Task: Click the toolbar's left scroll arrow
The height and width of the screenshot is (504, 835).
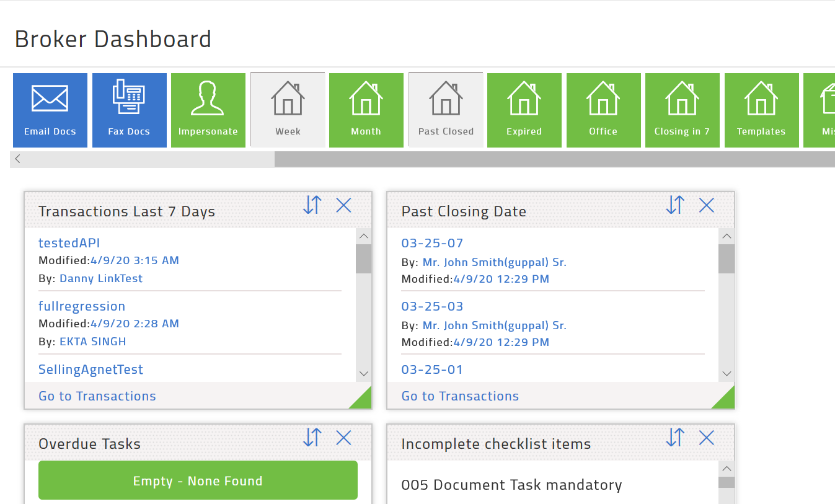Action: coord(17,159)
